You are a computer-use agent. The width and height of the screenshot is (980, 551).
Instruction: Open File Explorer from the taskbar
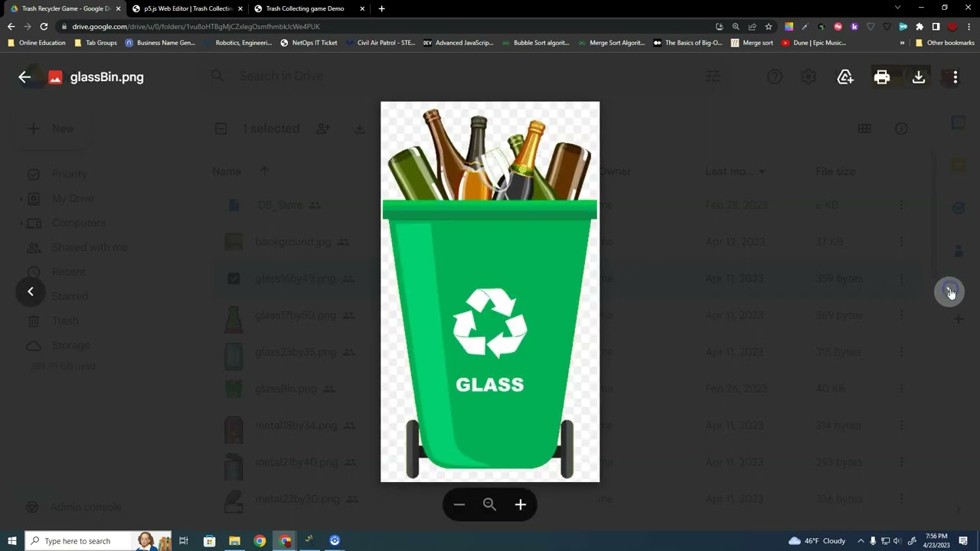(x=234, y=541)
